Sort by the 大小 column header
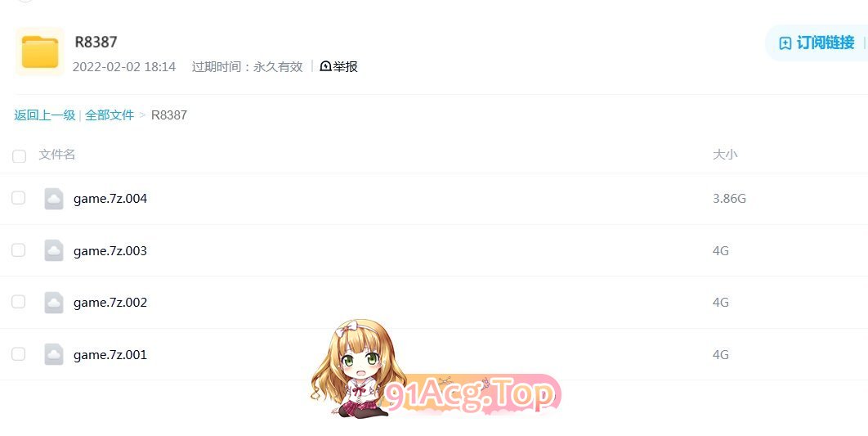868x436 pixels. click(725, 155)
